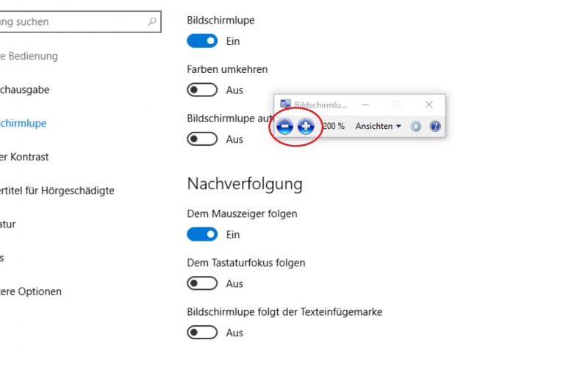The width and height of the screenshot is (588, 368).
Task: Enable the Farben umkehren toggle
Action: pyautogui.click(x=202, y=90)
